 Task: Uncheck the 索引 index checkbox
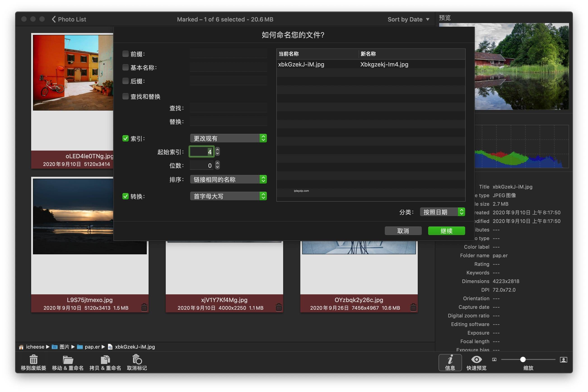coord(125,138)
